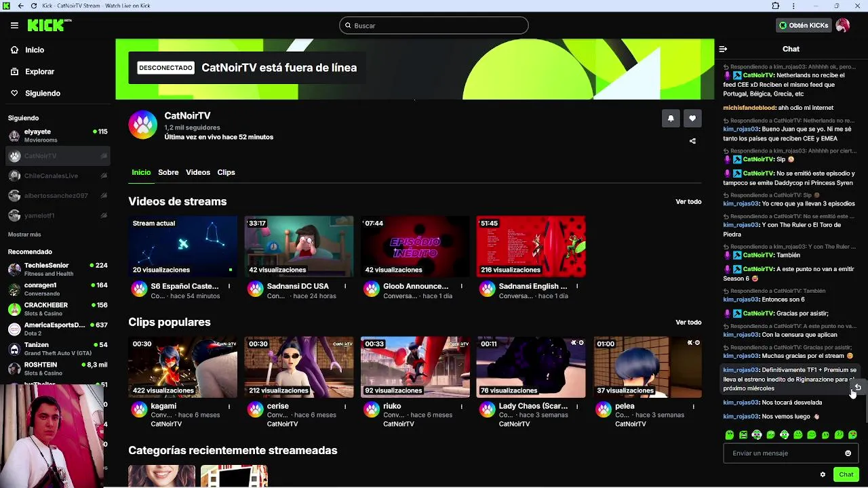Select the Sobre channel tab
The image size is (868, 488).
click(x=168, y=172)
